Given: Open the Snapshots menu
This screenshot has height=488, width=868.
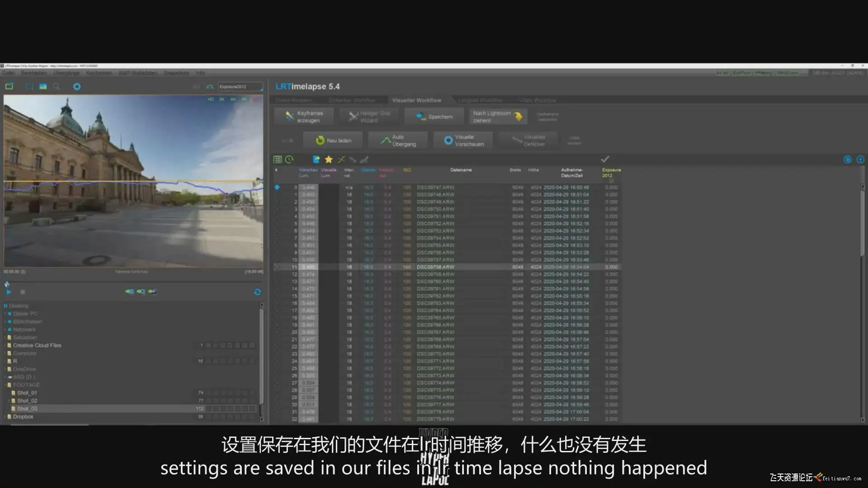Looking at the screenshot, I should tap(176, 73).
